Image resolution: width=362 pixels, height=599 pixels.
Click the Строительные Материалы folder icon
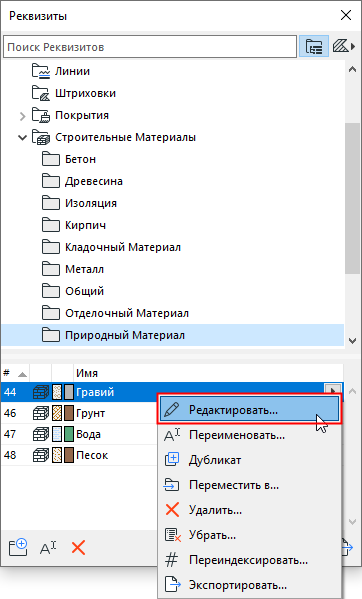tap(41, 138)
